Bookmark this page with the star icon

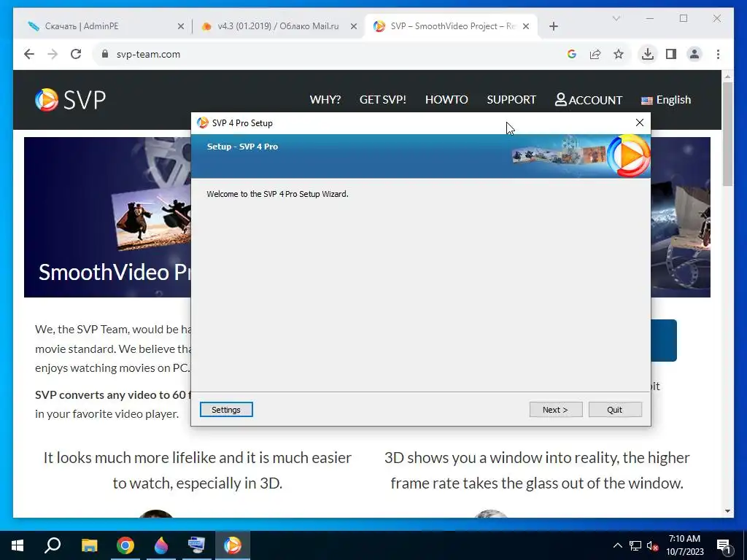tap(619, 54)
